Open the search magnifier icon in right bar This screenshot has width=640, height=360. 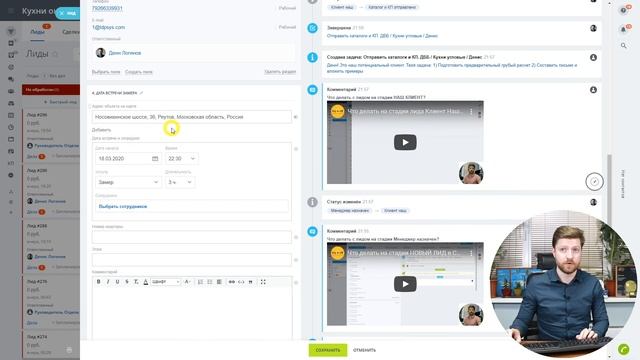click(624, 46)
